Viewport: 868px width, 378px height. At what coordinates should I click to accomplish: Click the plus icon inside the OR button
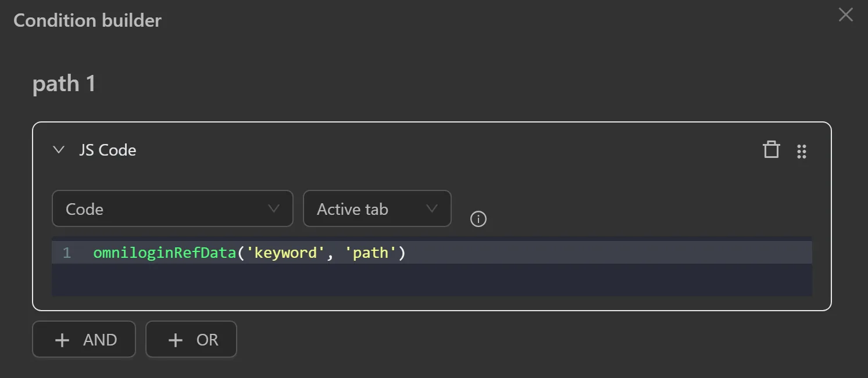point(174,340)
